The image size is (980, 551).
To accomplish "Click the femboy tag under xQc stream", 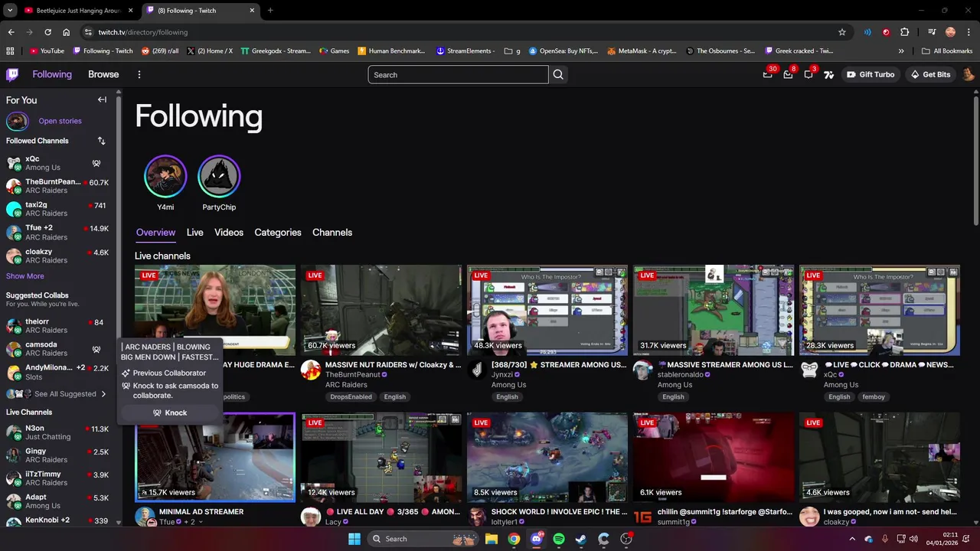I will 874,396.
